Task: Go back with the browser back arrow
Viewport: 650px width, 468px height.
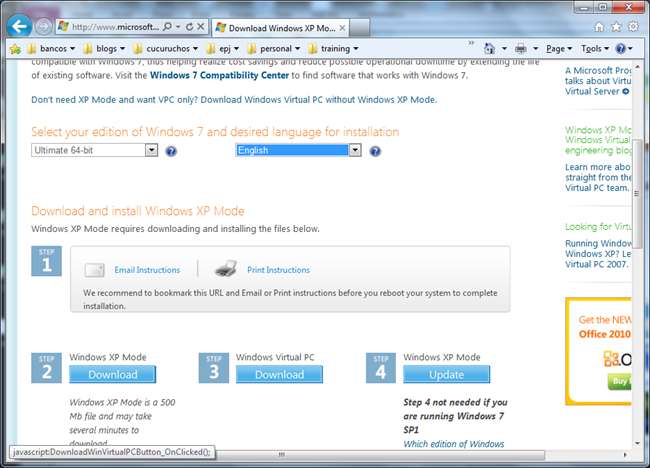Action: click(x=19, y=27)
